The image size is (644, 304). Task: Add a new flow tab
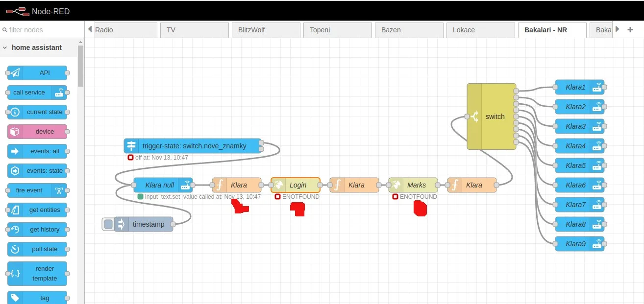(x=630, y=29)
